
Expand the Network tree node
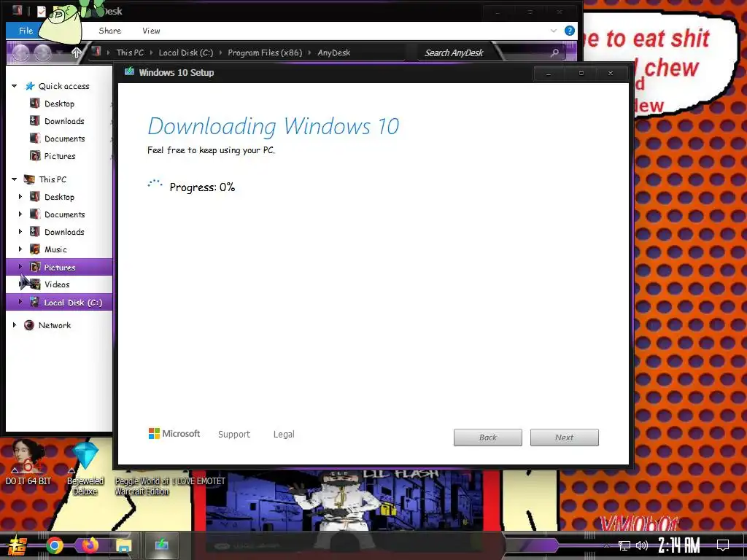(15, 324)
